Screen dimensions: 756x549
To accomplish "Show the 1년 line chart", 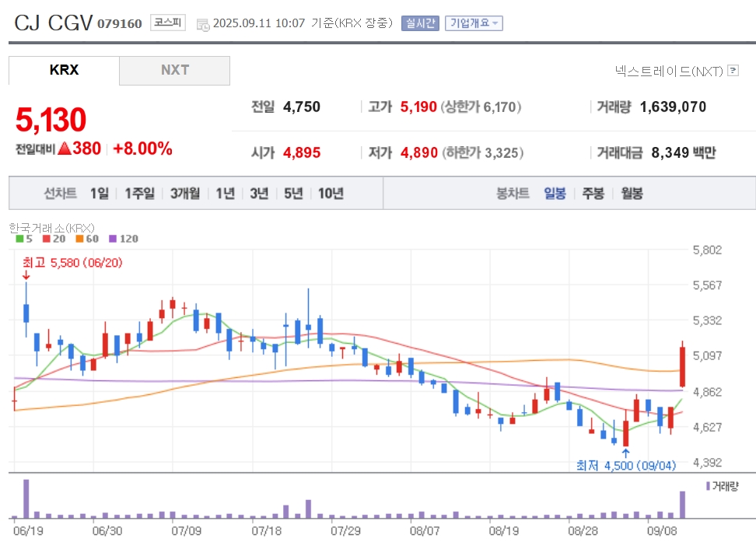I will [225, 194].
